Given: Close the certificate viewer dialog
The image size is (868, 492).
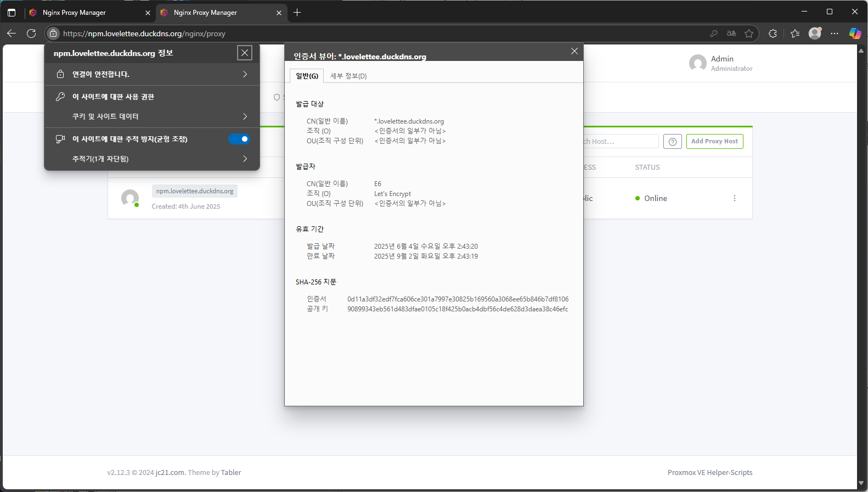Looking at the screenshot, I should coord(574,51).
